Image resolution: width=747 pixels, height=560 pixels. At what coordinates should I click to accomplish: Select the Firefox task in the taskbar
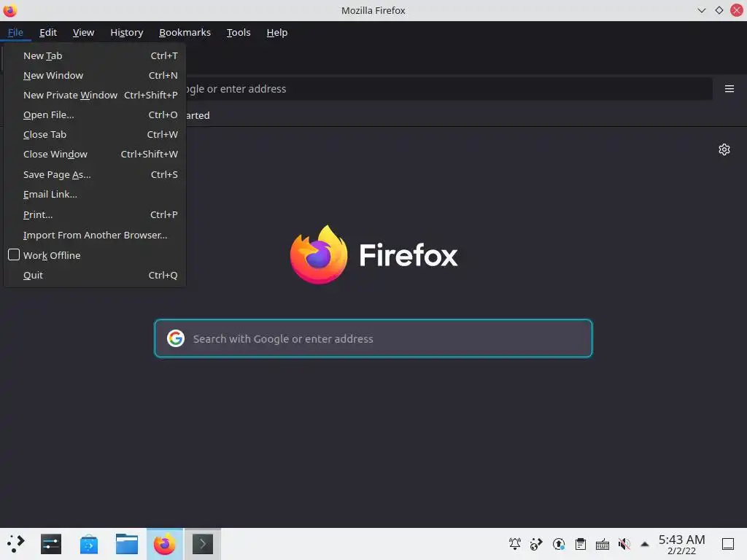[164, 544]
